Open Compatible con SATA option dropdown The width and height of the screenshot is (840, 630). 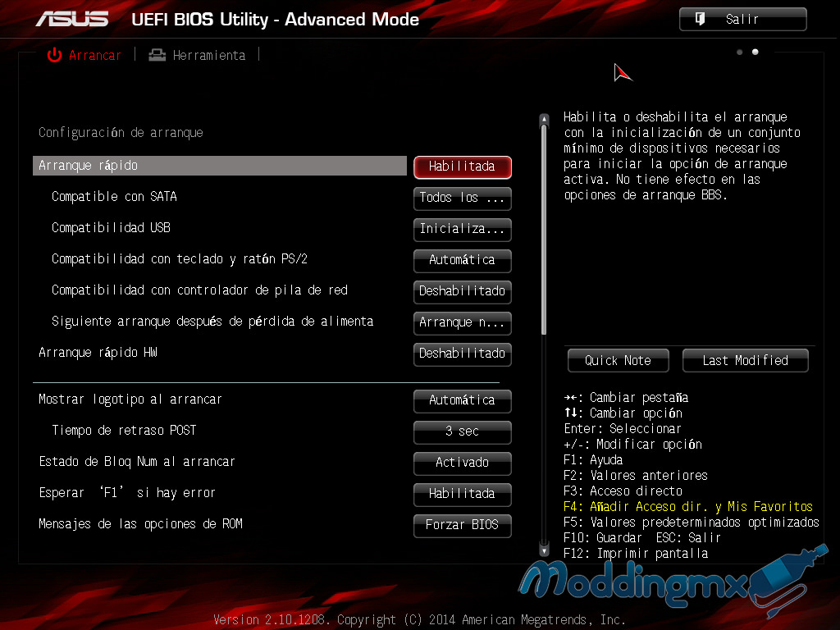pyautogui.click(x=463, y=198)
